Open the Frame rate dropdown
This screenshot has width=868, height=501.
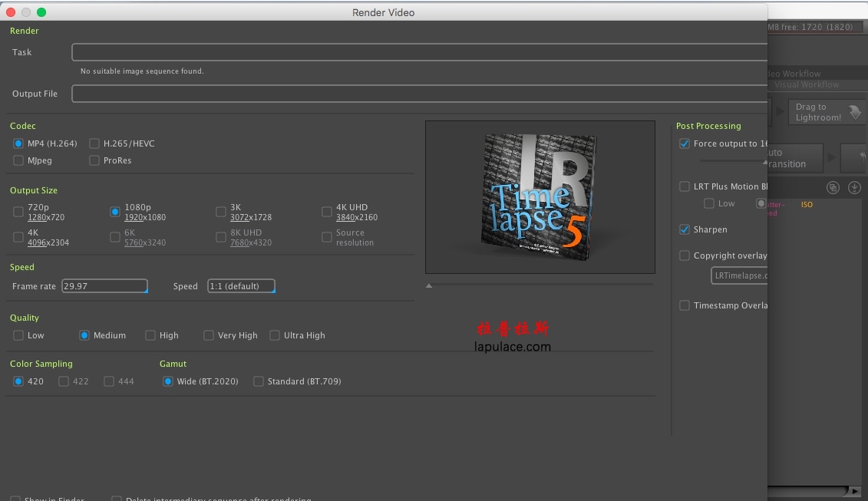click(104, 286)
